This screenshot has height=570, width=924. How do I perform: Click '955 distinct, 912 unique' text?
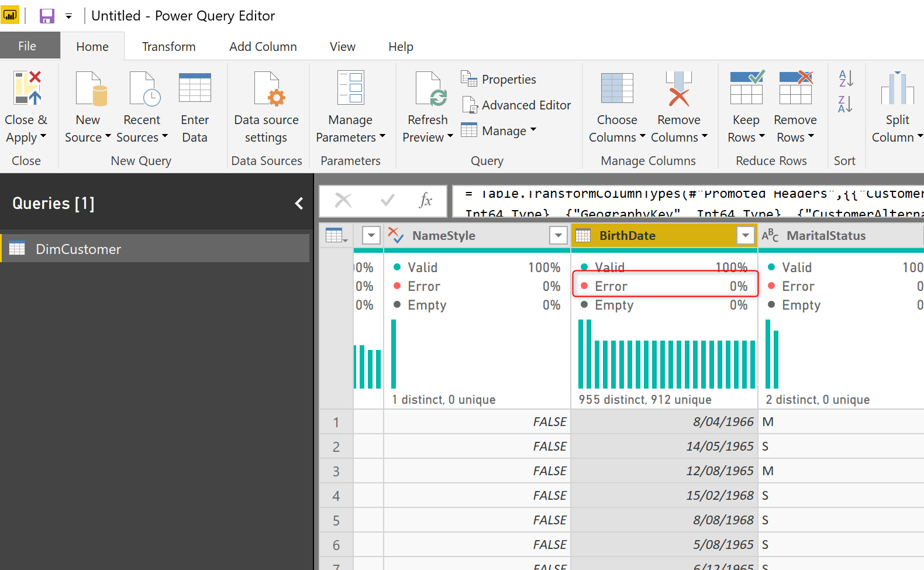[645, 400]
